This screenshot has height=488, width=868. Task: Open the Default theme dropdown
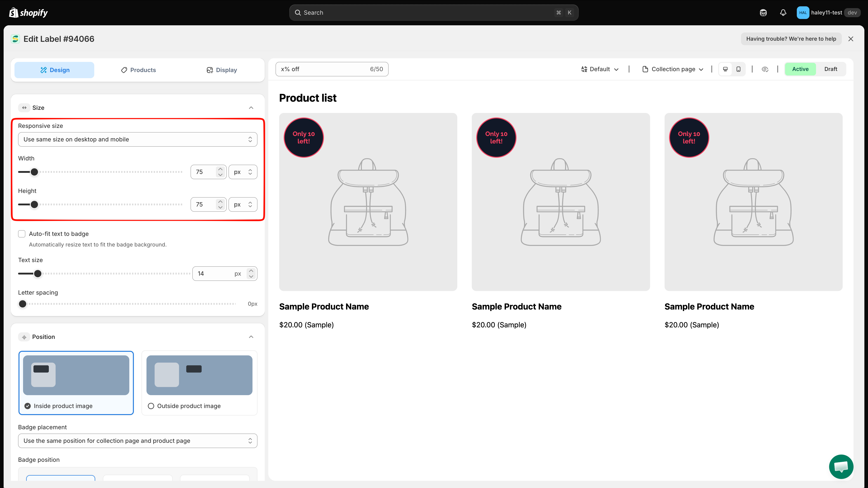pos(600,69)
